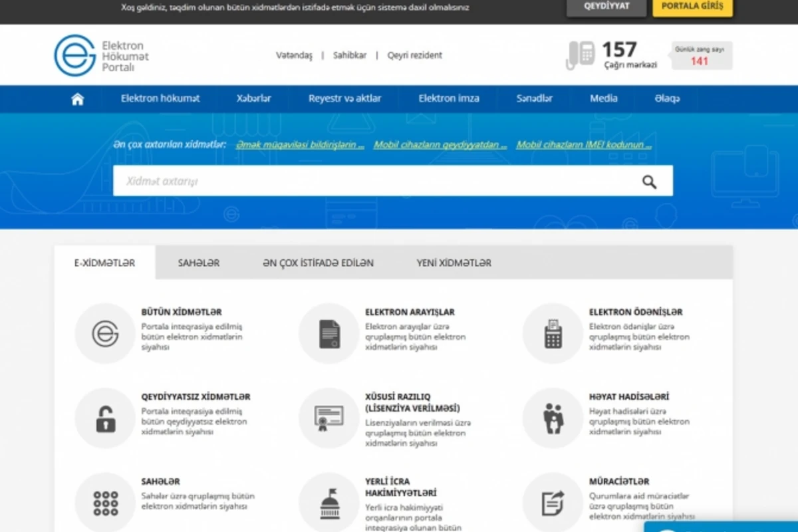
Task: Open the Xüsusi Razılıq certificate icon
Action: coord(329,418)
